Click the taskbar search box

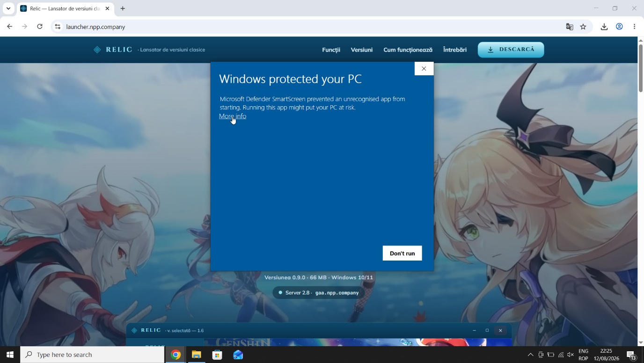pyautogui.click(x=92, y=355)
